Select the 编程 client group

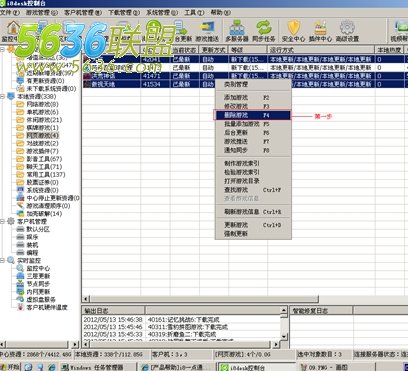tap(28, 253)
